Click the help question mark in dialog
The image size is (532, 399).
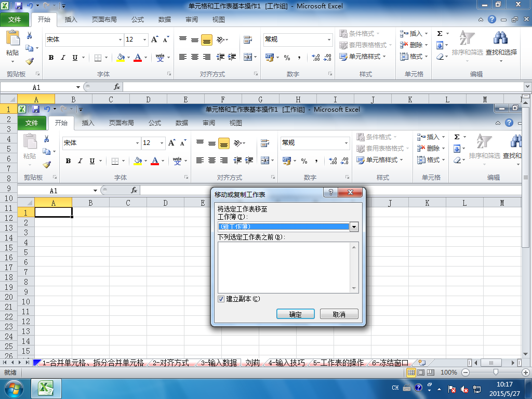click(331, 192)
